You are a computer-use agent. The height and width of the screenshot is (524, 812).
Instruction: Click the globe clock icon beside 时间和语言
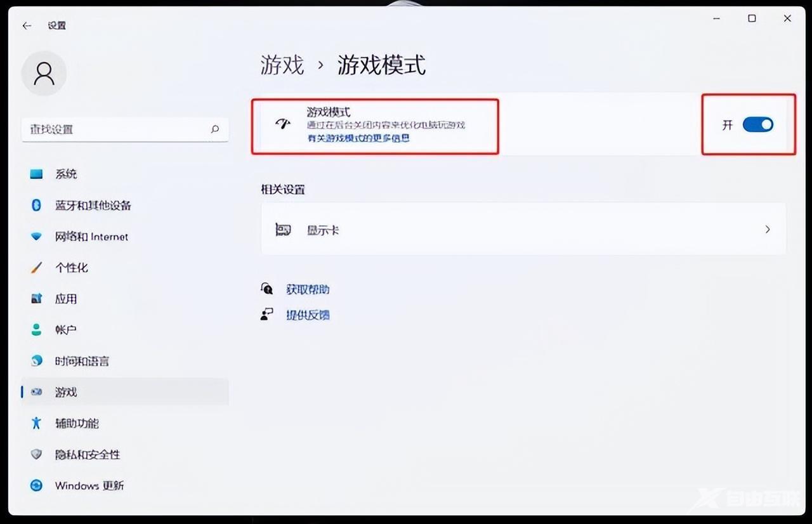(36, 361)
